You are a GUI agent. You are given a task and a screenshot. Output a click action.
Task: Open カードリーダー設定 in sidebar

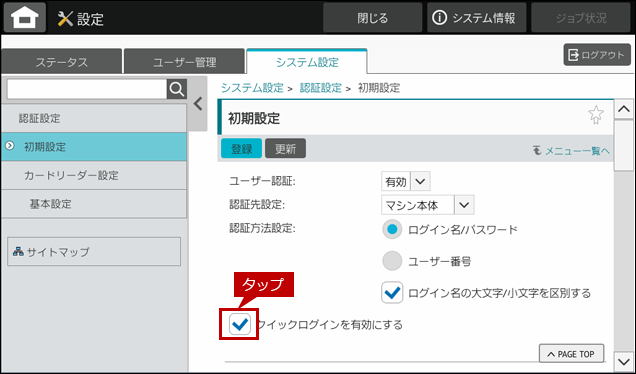pos(94,175)
